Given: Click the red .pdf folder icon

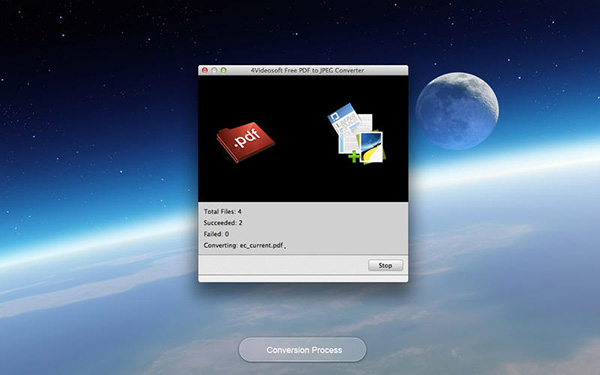Looking at the screenshot, I should (246, 142).
